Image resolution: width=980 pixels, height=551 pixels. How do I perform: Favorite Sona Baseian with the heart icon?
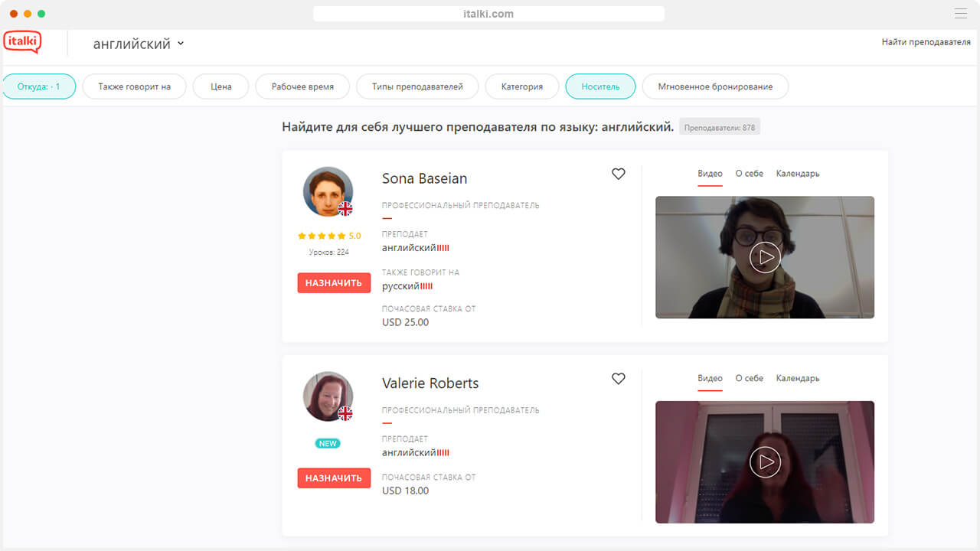tap(619, 174)
